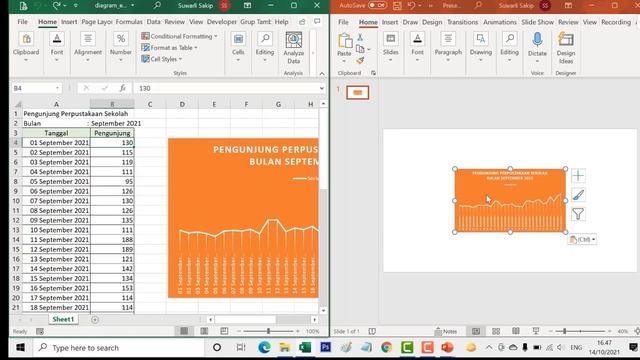Click Excel's vertical scrollbar down arrow
Viewport: 640px width, 360px height.
point(323,310)
